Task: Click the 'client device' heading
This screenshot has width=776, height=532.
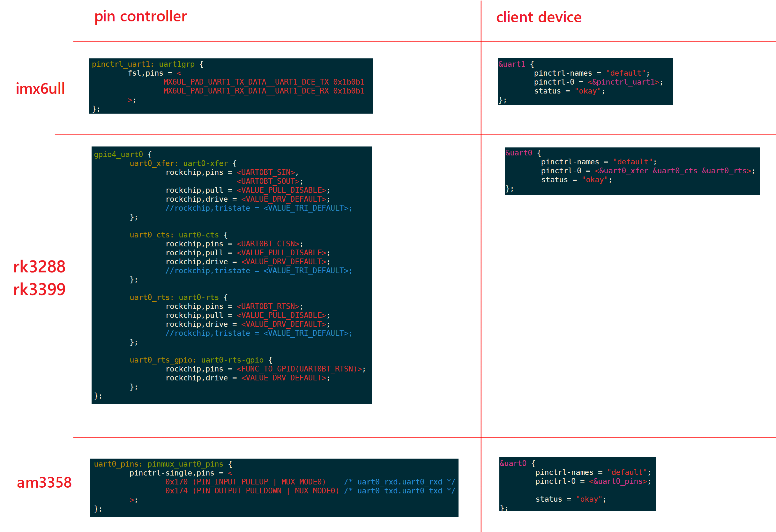Action: click(x=539, y=17)
